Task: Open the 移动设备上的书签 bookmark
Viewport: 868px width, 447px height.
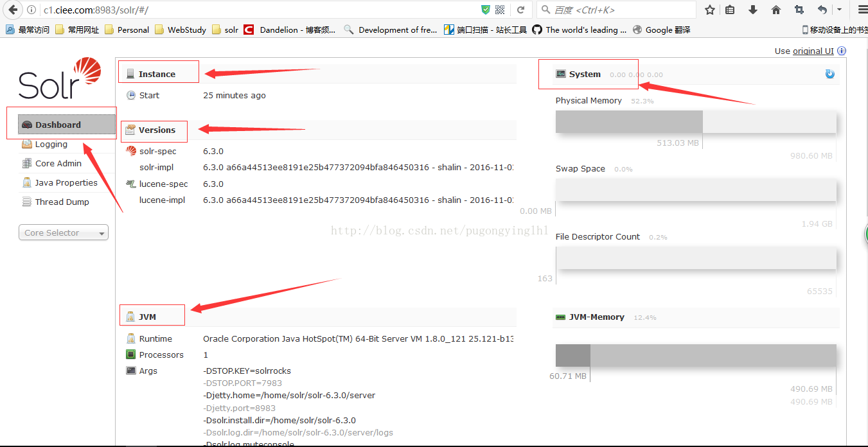Action: (x=835, y=30)
